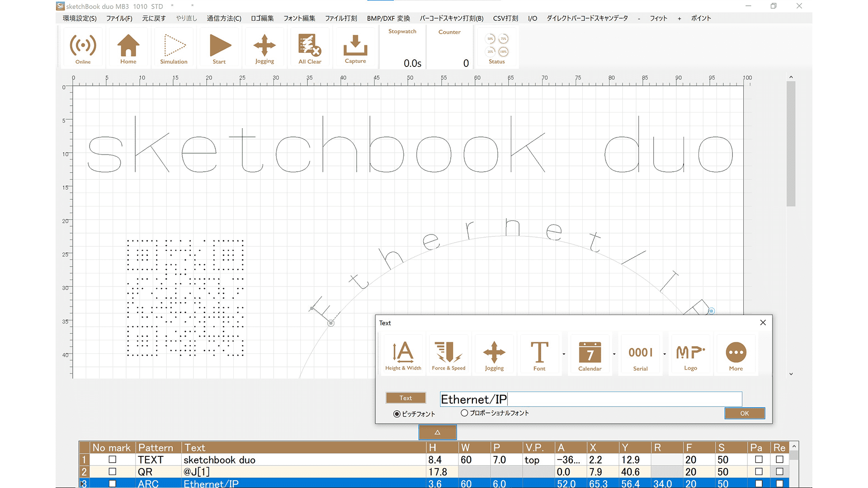
Task: Toggle No mark checkbox for QR row
Action: point(113,472)
